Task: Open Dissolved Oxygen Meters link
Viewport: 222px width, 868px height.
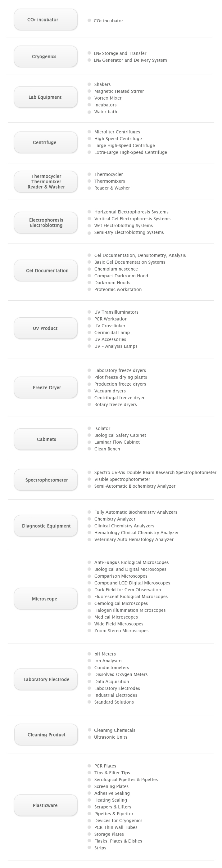Action: point(121,675)
